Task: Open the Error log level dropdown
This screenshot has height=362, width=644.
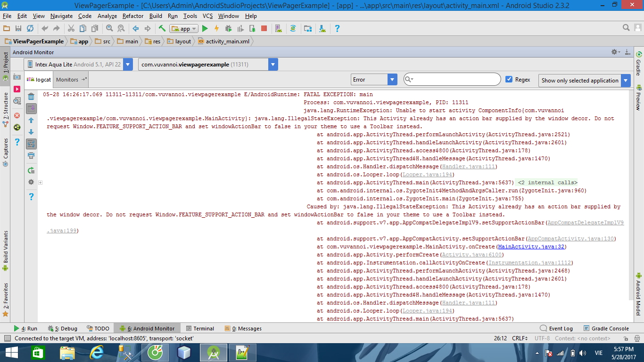Action: pos(374,80)
